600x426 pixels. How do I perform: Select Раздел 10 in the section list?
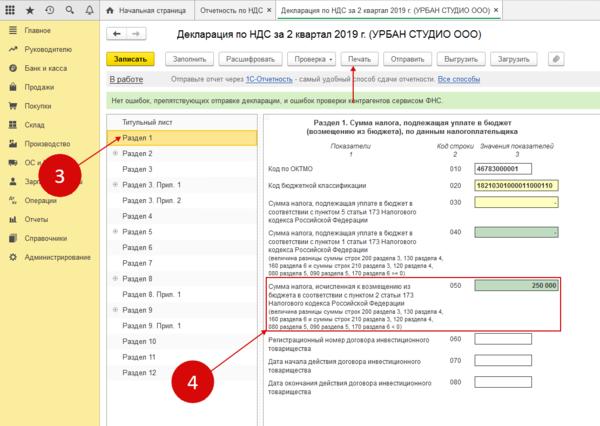tap(182, 341)
